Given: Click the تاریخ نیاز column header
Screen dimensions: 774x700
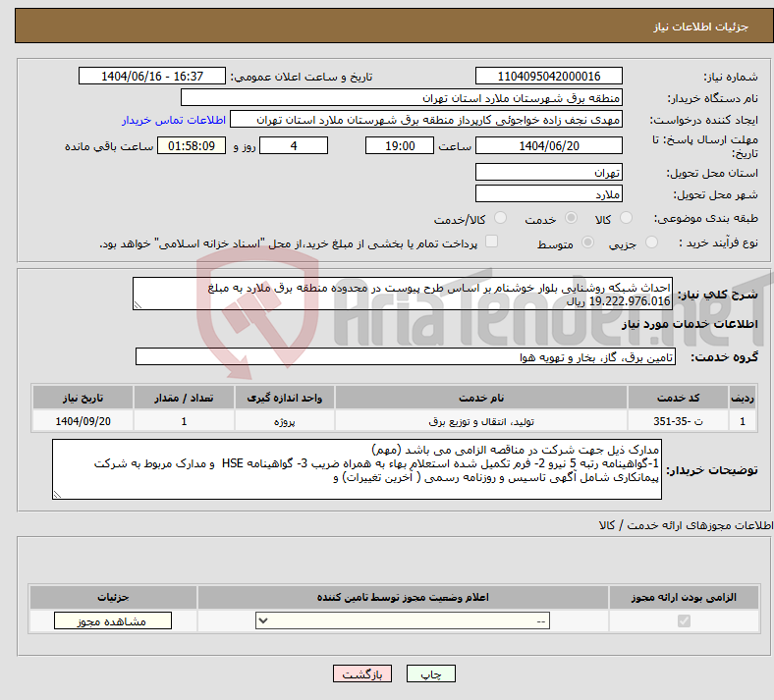Looking at the screenshot, I should (x=83, y=398).
